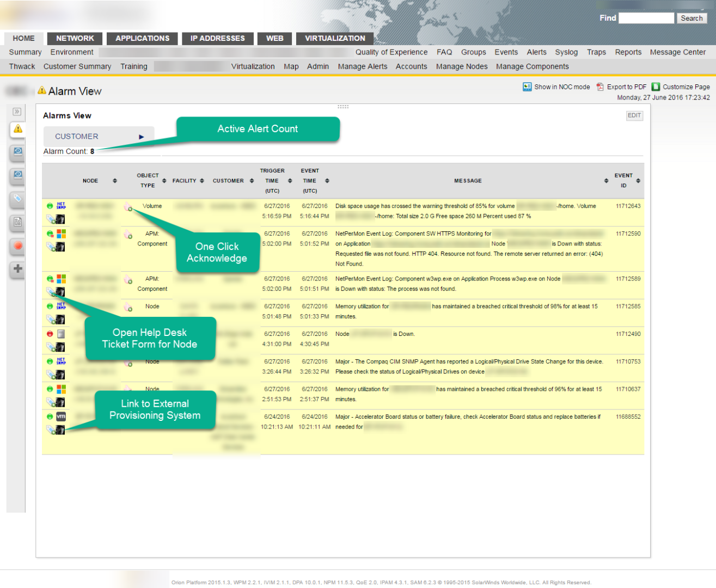Image resolution: width=716 pixels, height=588 pixels.
Task: Open the Syslog view link
Action: [566, 52]
